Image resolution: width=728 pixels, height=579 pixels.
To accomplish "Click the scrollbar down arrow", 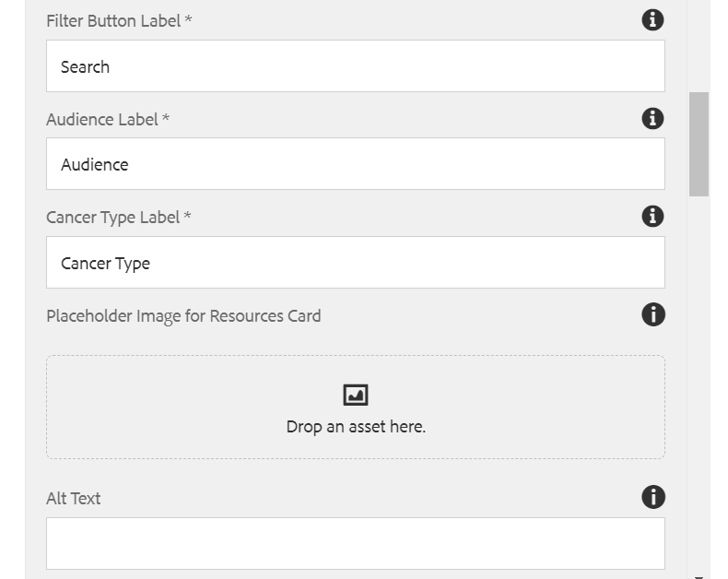I will pyautogui.click(x=699, y=576).
